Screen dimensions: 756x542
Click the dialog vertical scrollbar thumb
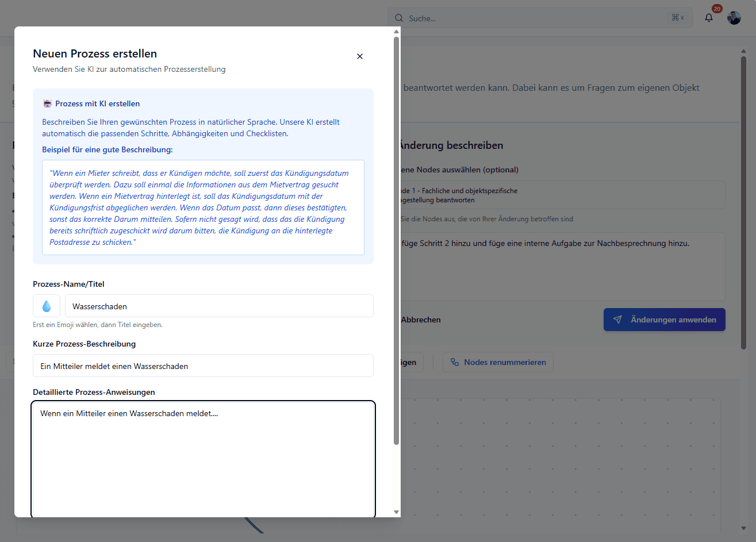396,240
